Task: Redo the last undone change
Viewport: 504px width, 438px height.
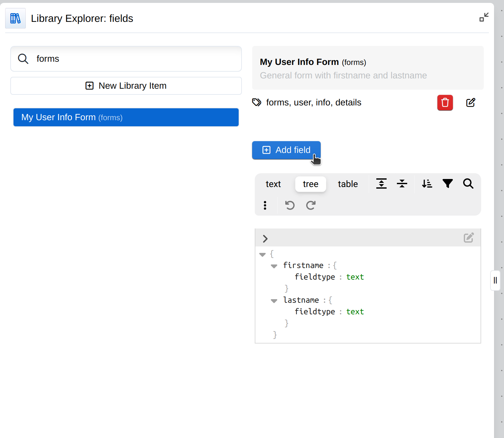Action: (x=311, y=205)
